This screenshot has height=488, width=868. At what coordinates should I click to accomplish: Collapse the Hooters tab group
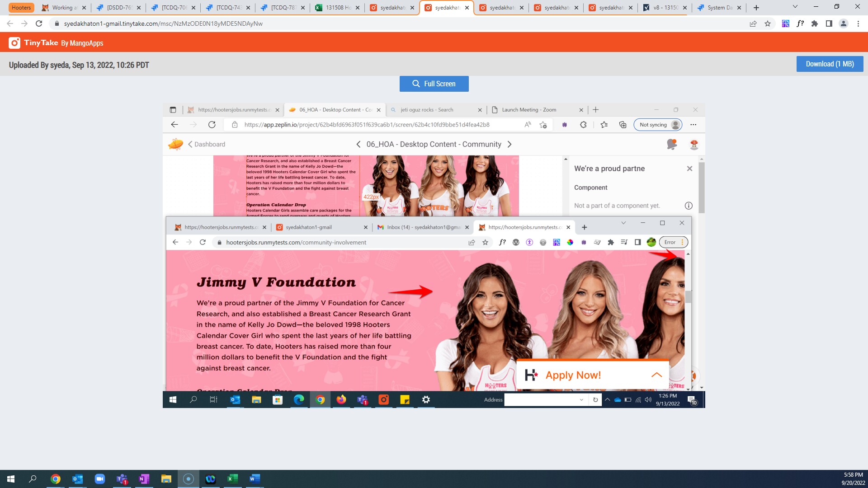(21, 8)
